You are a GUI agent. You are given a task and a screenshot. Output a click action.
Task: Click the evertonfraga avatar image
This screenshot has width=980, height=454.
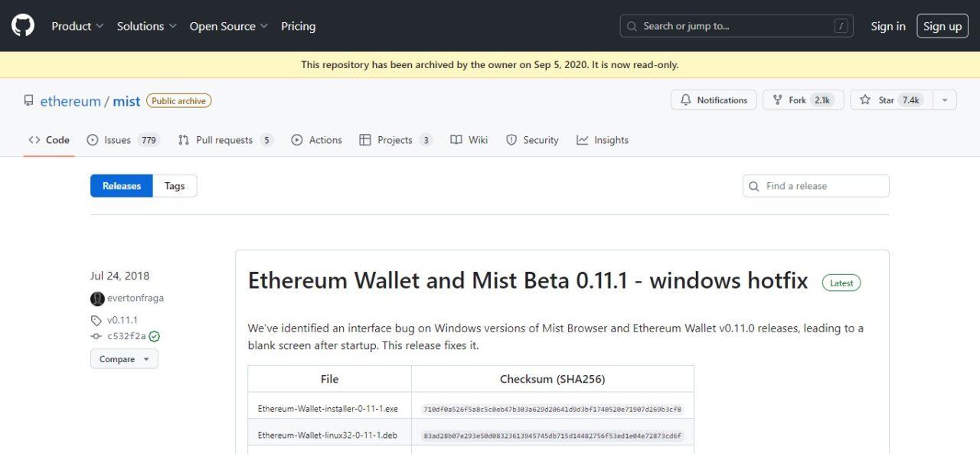click(97, 299)
